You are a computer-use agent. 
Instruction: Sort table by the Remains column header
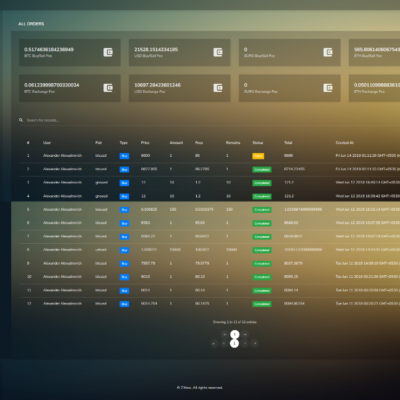[233, 143]
